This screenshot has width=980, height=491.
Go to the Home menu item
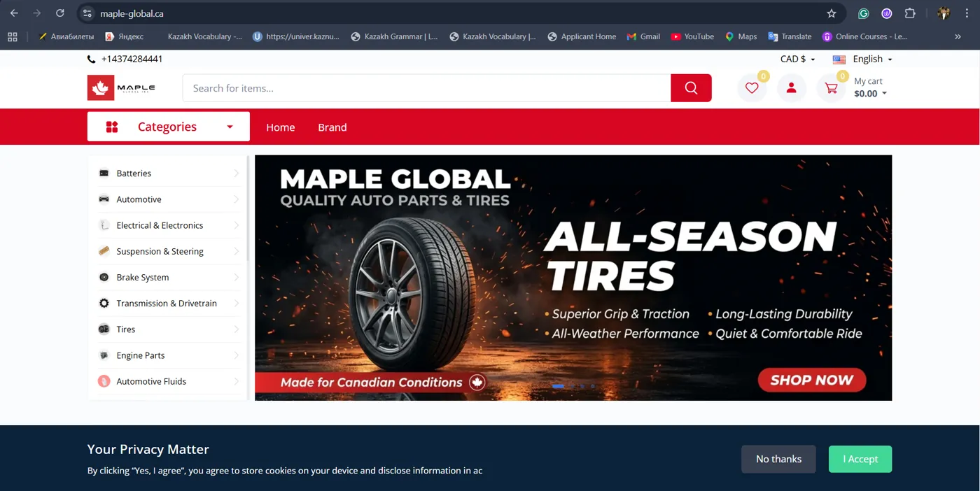[x=281, y=127]
